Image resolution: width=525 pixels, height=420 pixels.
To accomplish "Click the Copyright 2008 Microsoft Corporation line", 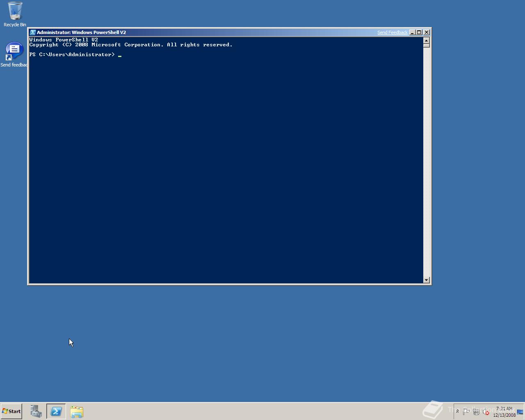I will point(131,45).
